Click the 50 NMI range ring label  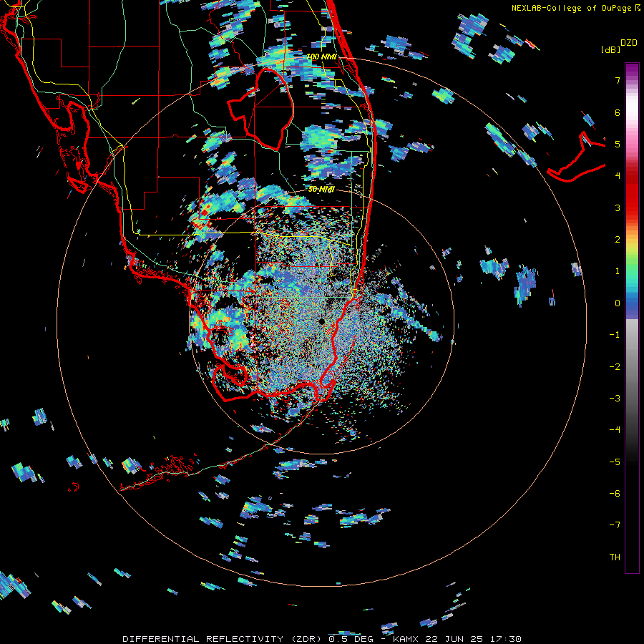point(321,190)
